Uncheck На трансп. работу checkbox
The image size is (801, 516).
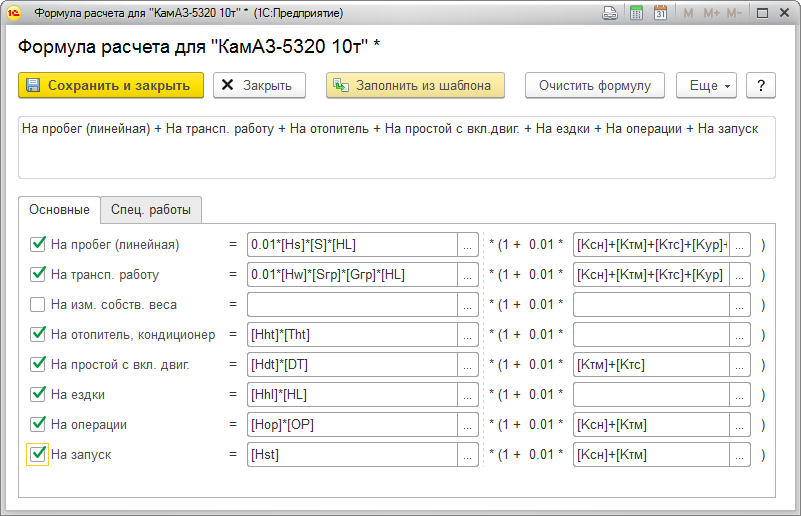(38, 274)
